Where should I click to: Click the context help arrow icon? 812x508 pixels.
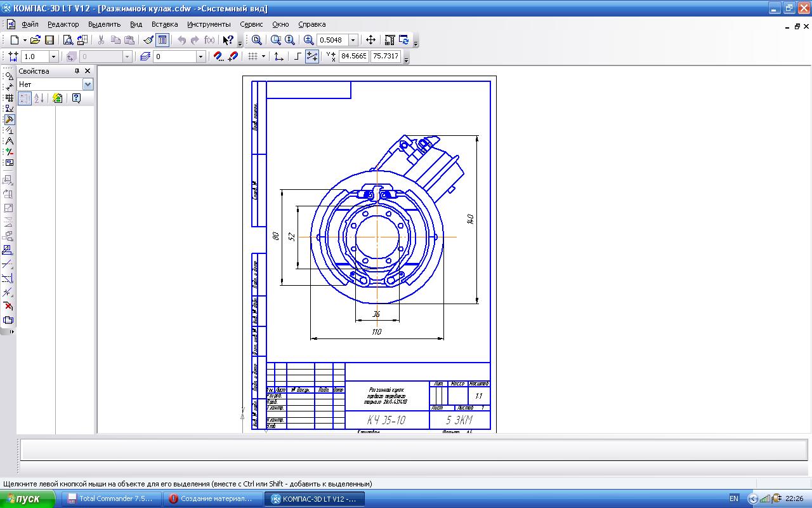point(228,40)
